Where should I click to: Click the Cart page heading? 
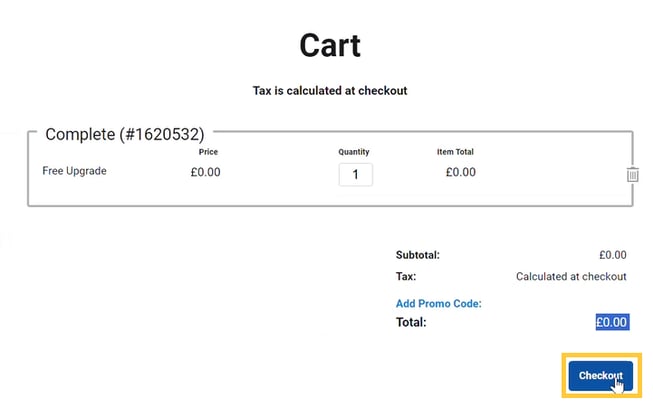329,45
